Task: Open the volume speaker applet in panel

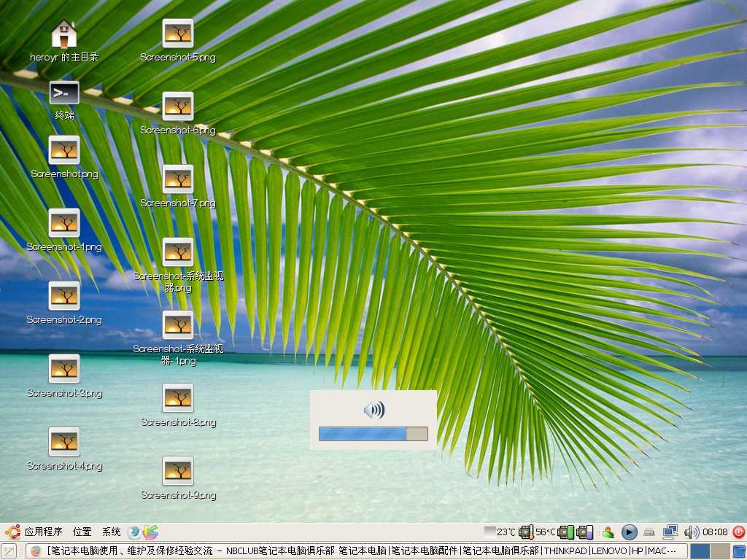Action: pos(691,532)
